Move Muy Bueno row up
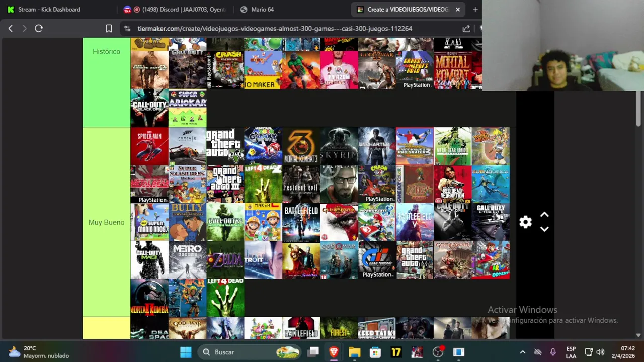Image resolution: width=644 pixels, height=362 pixels. click(x=544, y=215)
